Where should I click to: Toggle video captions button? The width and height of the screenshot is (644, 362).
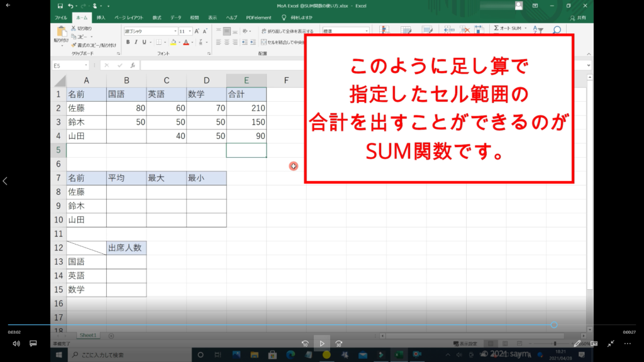33,344
